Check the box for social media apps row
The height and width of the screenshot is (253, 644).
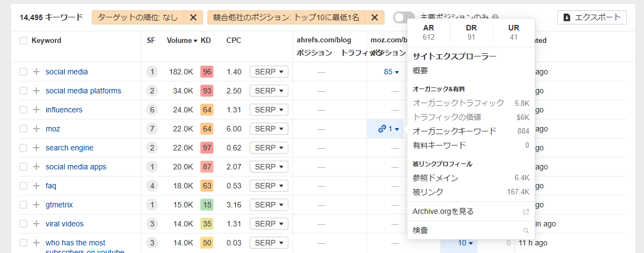coord(23,167)
